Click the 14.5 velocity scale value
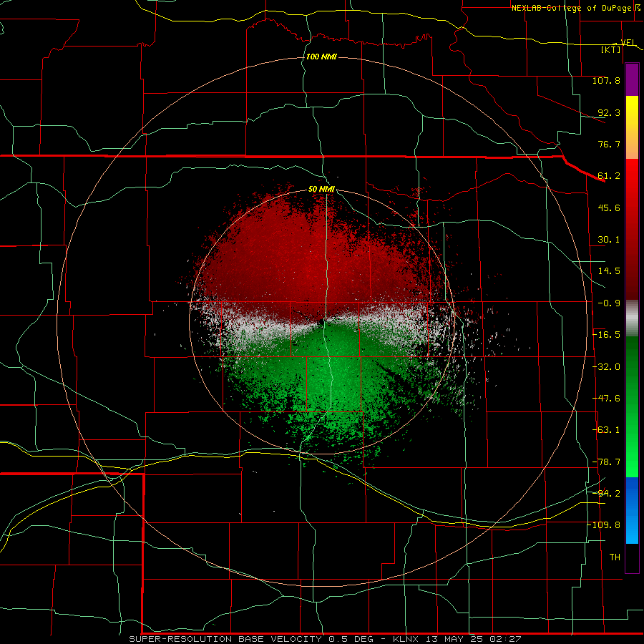644x644 pixels. [609, 271]
